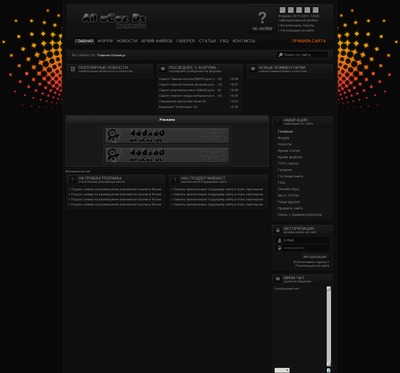Click the E-Mail input field
Viewport: 400px width, 373px height.
(x=306, y=240)
